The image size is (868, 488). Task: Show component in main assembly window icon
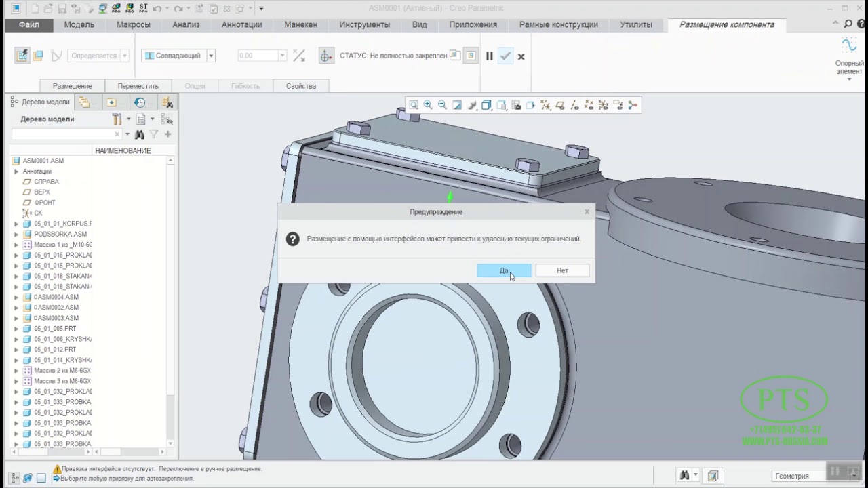point(471,56)
